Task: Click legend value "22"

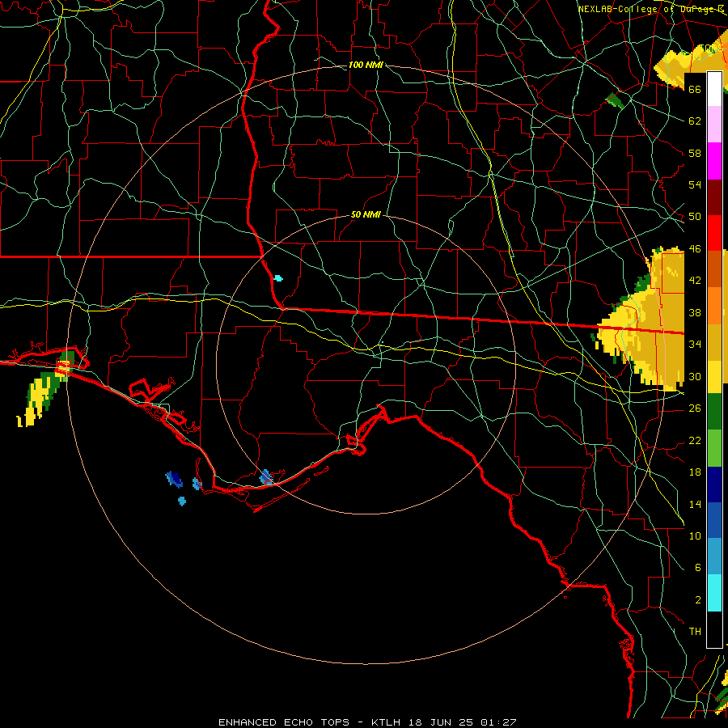Action: coord(695,440)
